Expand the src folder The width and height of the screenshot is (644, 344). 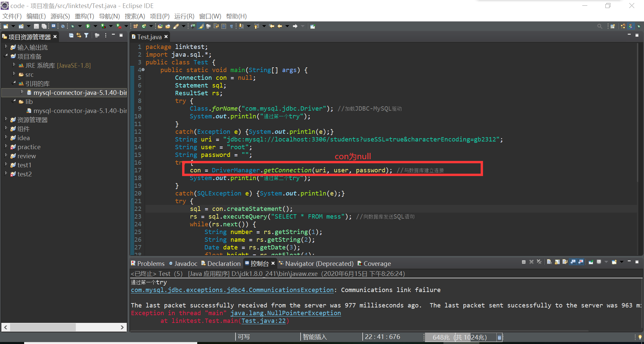click(x=14, y=74)
